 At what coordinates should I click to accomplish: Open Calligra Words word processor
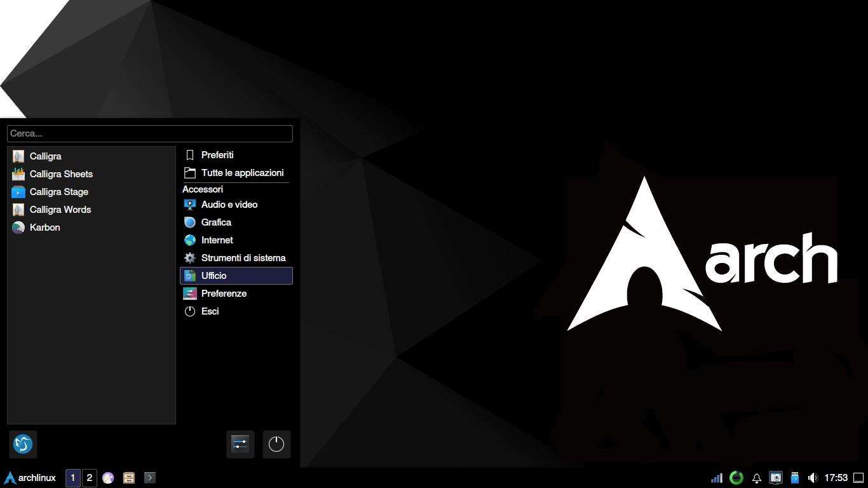pyautogui.click(x=92, y=210)
